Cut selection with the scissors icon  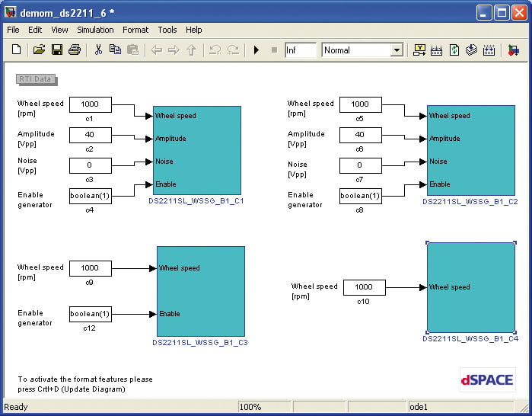[98, 50]
